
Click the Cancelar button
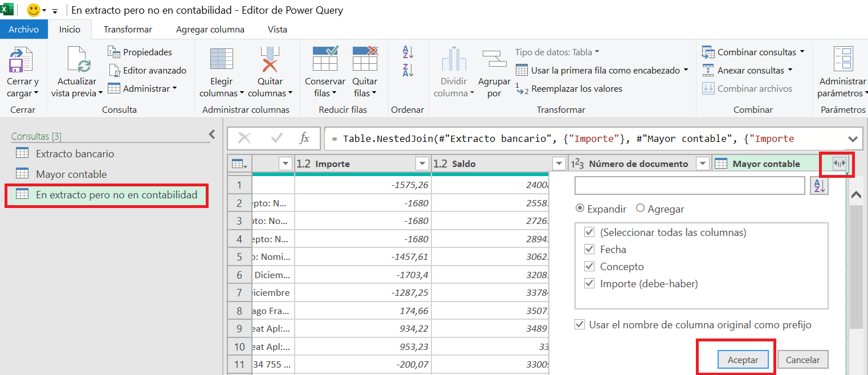click(802, 360)
